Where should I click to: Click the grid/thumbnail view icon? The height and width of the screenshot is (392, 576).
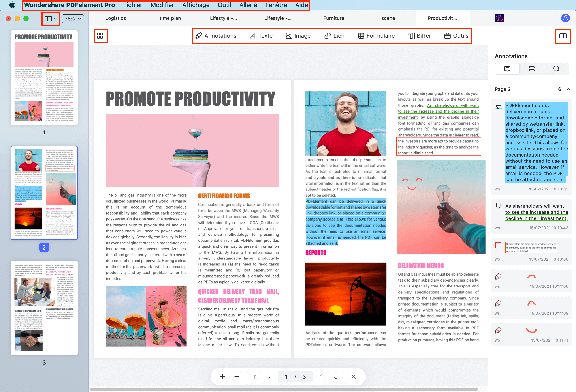100,35
